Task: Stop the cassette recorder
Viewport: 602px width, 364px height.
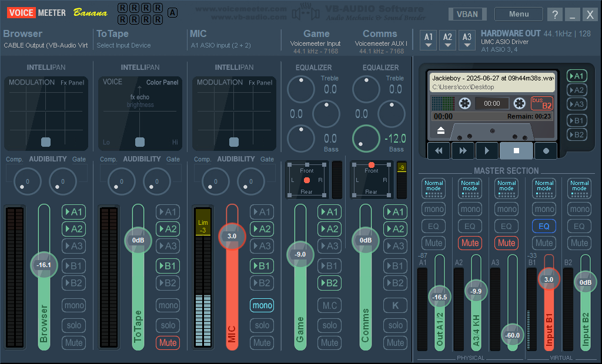Action: [516, 151]
